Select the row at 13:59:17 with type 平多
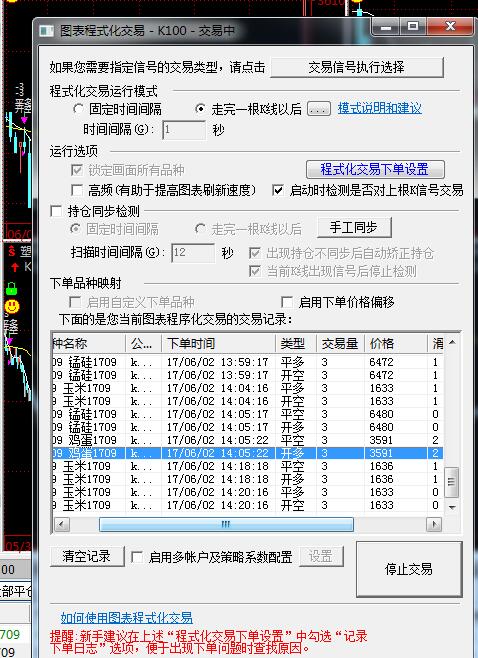This screenshot has height=658, width=478. coord(248,362)
